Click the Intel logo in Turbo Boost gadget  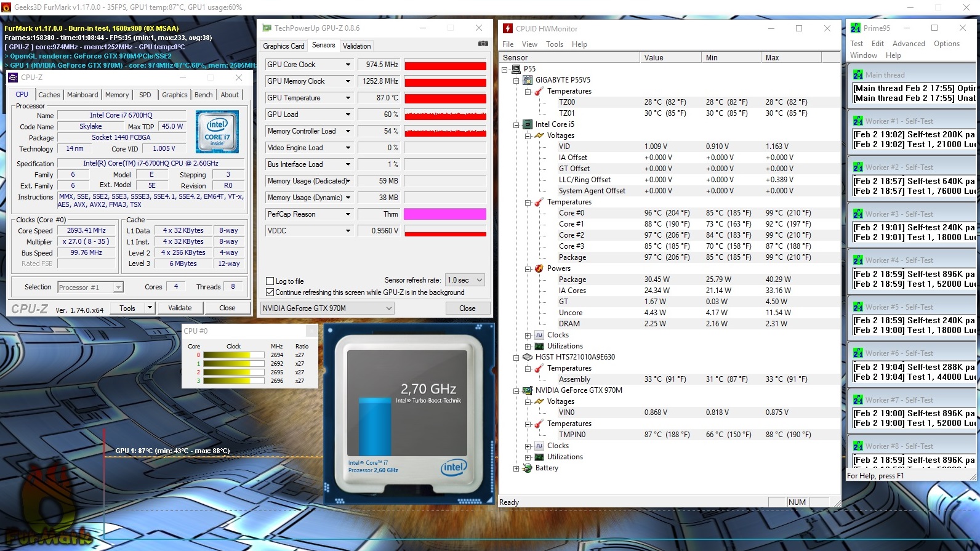click(454, 467)
